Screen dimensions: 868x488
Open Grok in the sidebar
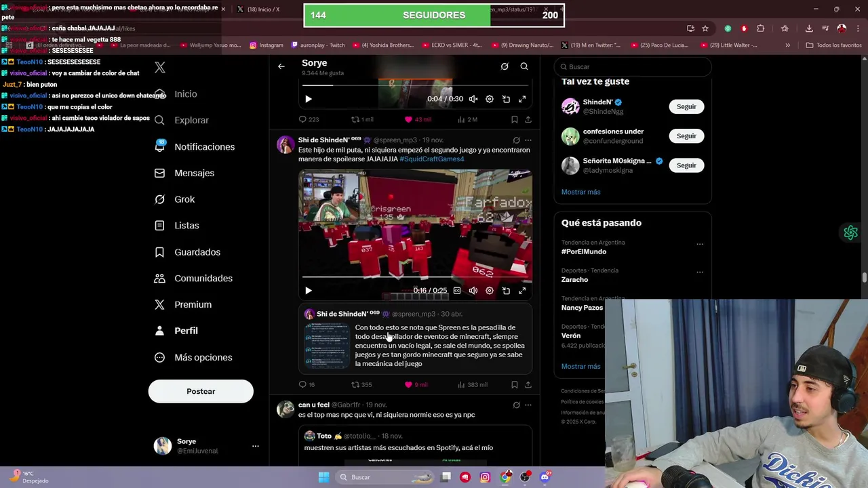(174, 199)
